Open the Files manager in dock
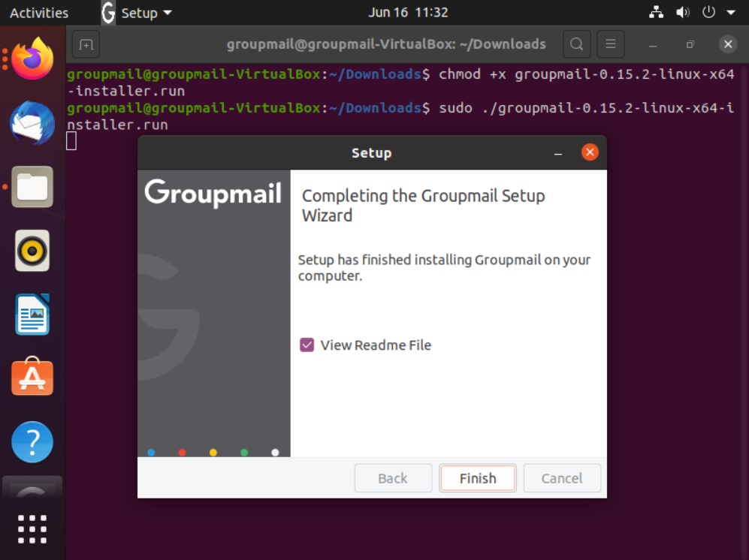This screenshot has width=749, height=560. click(32, 187)
